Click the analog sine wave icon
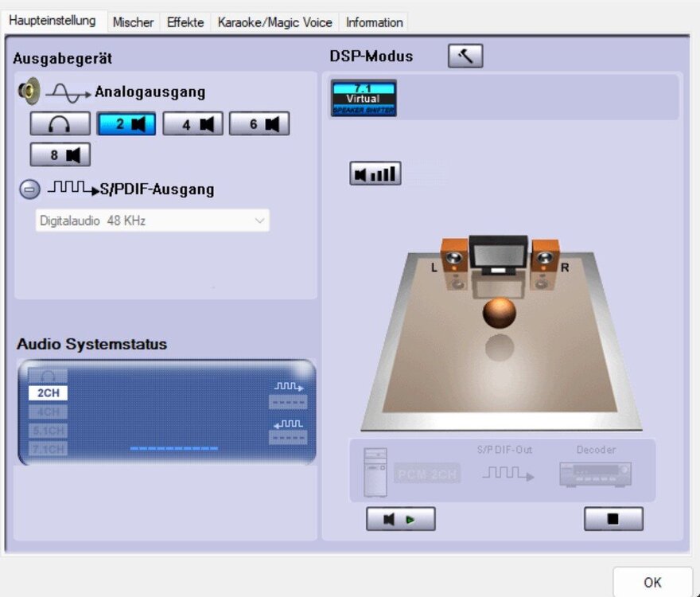Image resolution: width=700 pixels, height=597 pixels. (x=68, y=93)
